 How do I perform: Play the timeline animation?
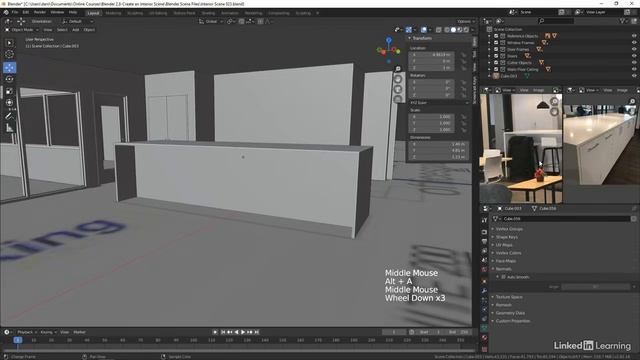coord(243,332)
